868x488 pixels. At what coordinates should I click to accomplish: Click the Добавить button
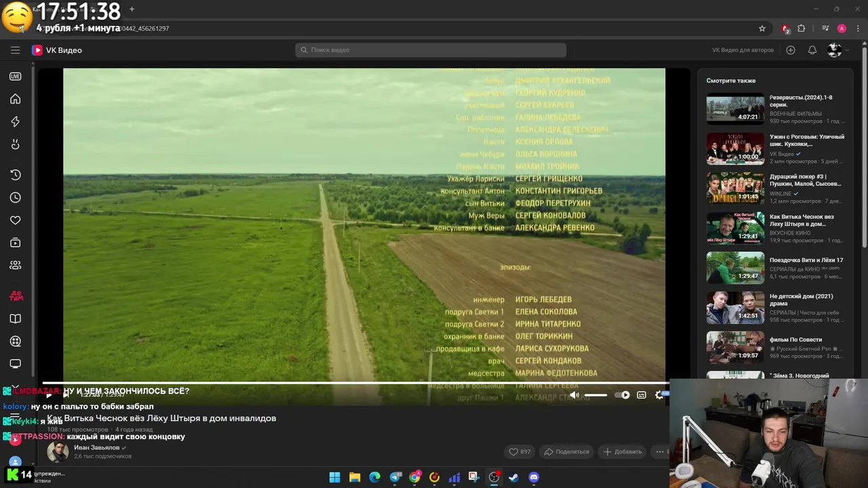click(x=623, y=451)
